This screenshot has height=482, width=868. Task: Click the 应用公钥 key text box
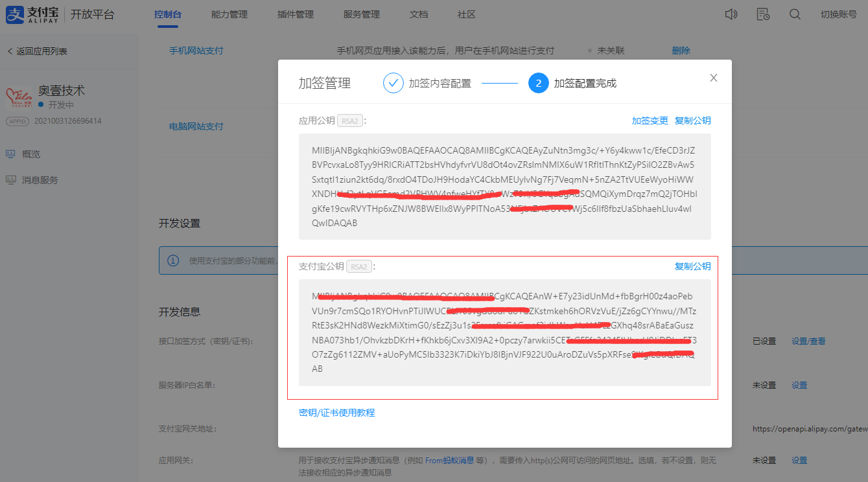point(505,187)
